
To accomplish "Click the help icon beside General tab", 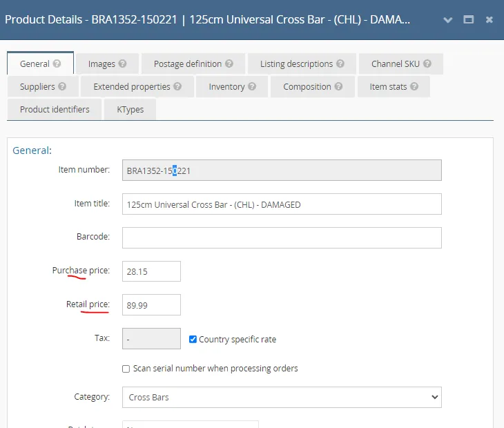I will (x=57, y=64).
